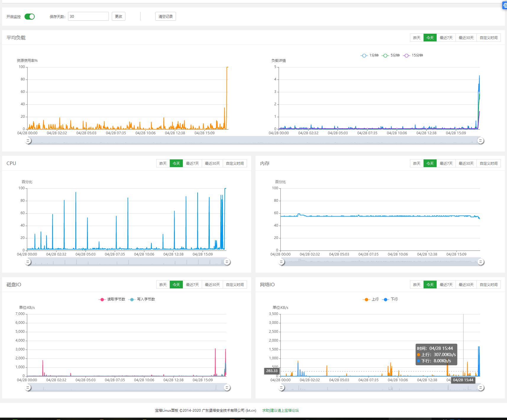Open the 求助|建议请上宝塔论坛 forum link
Viewport: 507px width, 420px height.
pos(280,411)
